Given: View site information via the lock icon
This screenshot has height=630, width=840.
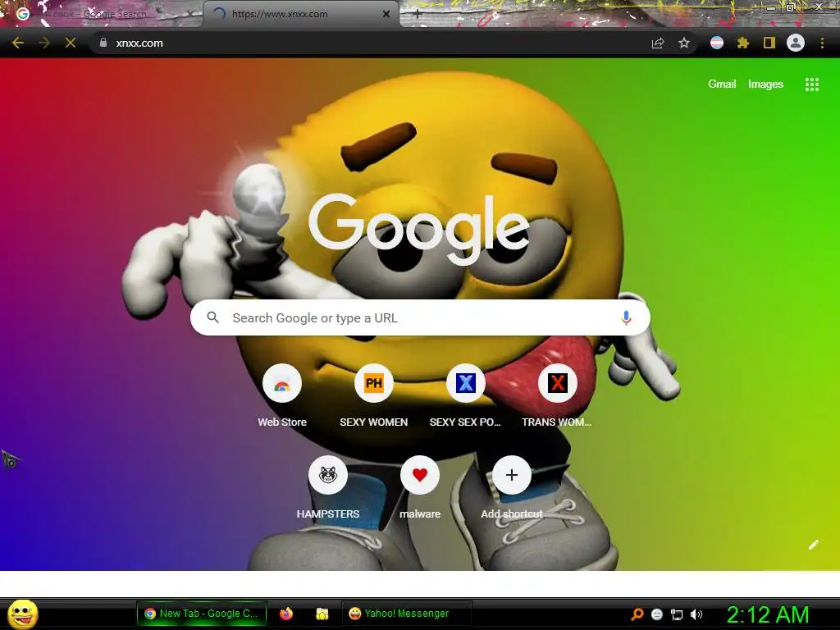Looking at the screenshot, I should click(103, 43).
